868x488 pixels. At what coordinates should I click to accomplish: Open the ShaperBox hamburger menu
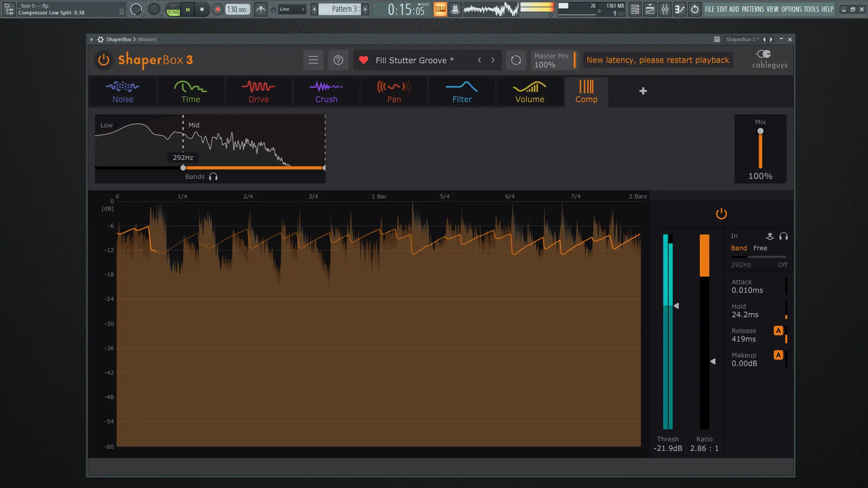point(313,60)
